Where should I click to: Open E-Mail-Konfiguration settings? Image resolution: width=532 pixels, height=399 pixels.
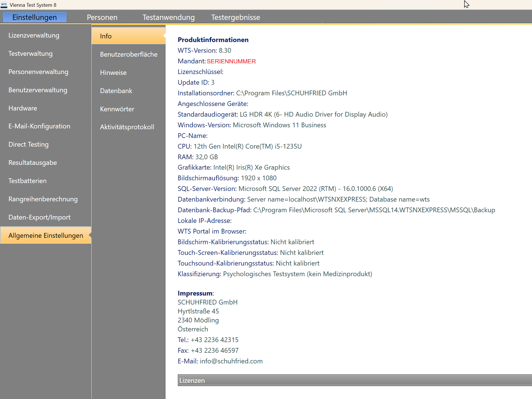pyautogui.click(x=39, y=126)
